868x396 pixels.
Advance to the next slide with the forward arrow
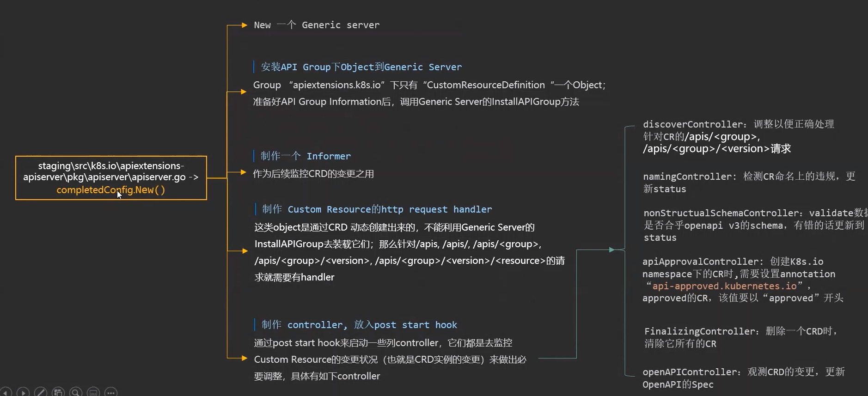(23, 393)
